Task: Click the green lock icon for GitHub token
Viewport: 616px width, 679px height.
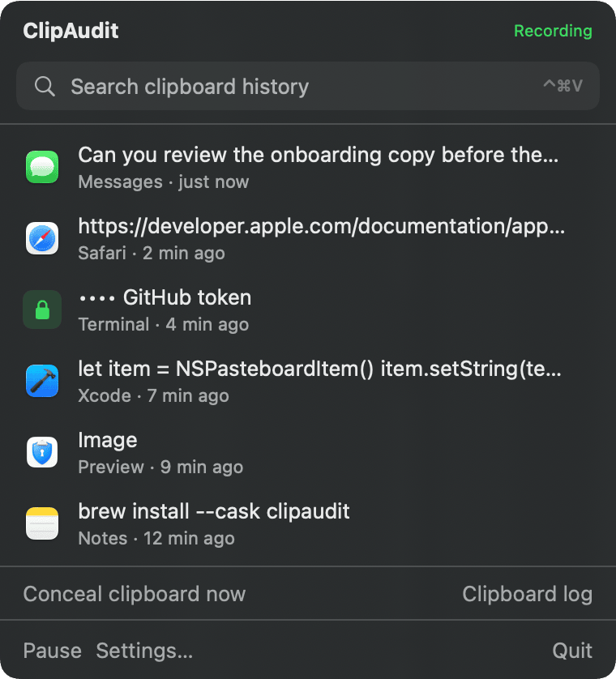Action: [x=42, y=310]
